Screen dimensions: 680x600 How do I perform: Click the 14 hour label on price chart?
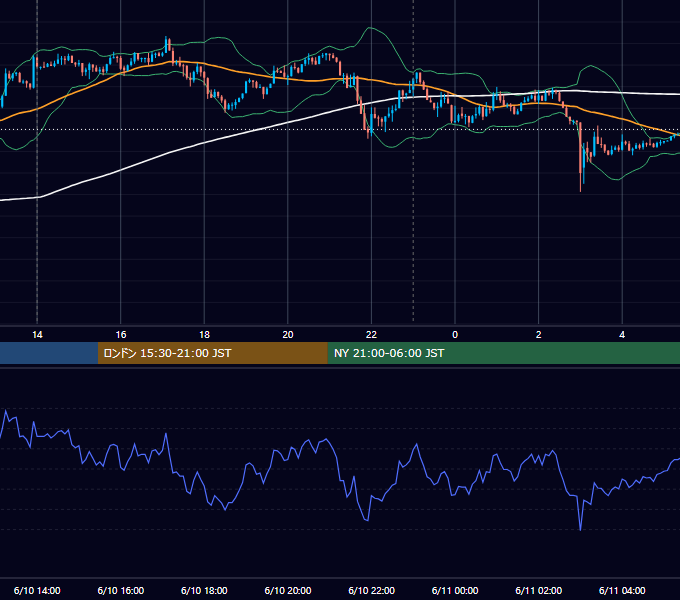coord(37,335)
